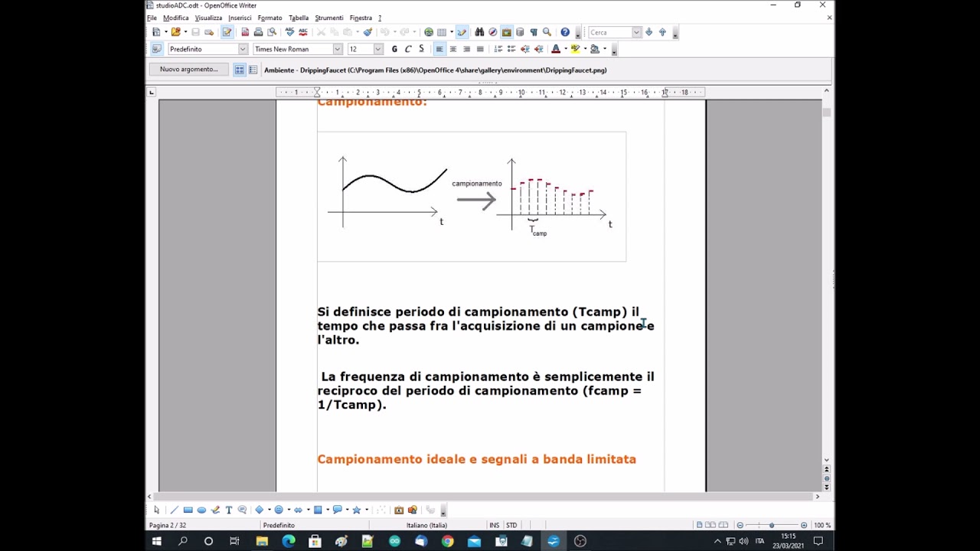Open Styles and Formatting icon
This screenshot has width=980, height=551.
pyautogui.click(x=156, y=49)
